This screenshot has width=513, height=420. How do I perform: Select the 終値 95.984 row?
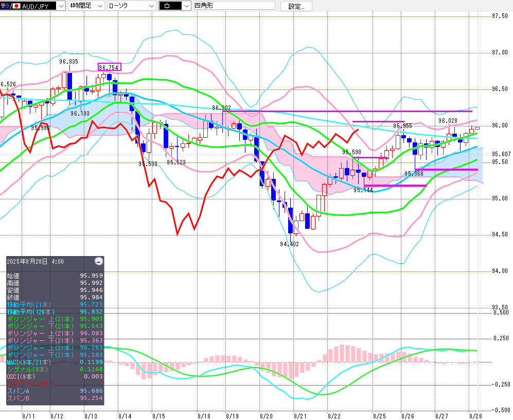click(55, 297)
